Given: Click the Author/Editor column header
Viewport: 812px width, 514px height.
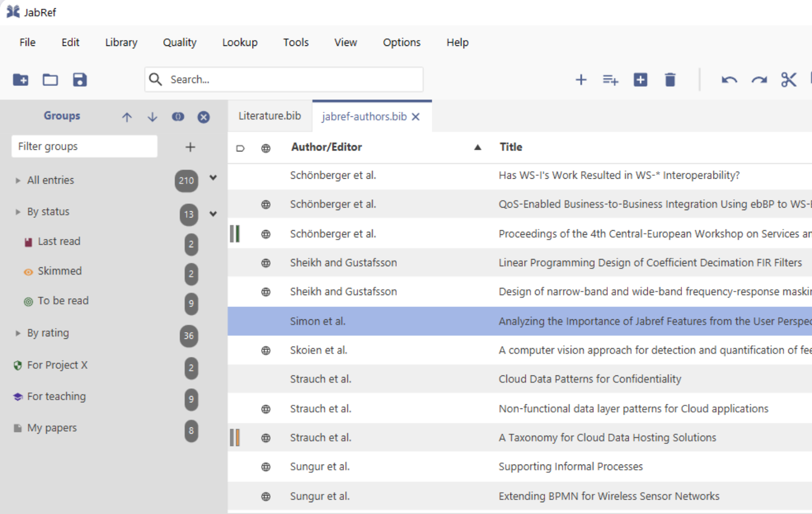Looking at the screenshot, I should [326, 147].
